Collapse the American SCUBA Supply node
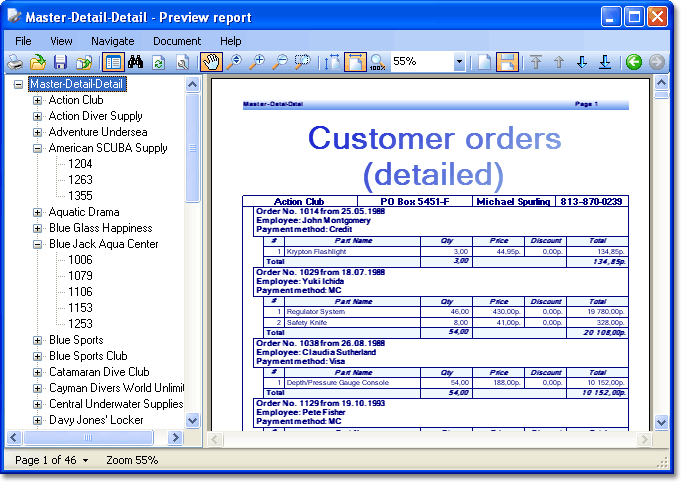684x484 pixels. point(38,148)
